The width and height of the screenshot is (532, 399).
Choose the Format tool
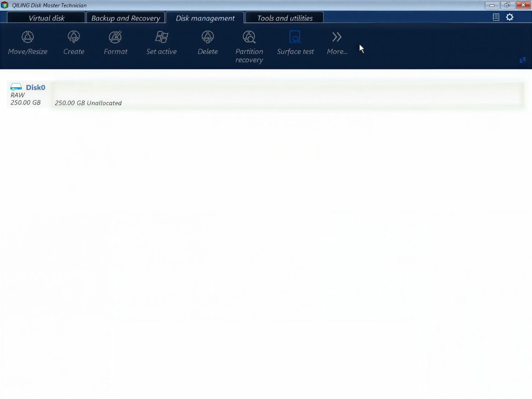point(115,43)
